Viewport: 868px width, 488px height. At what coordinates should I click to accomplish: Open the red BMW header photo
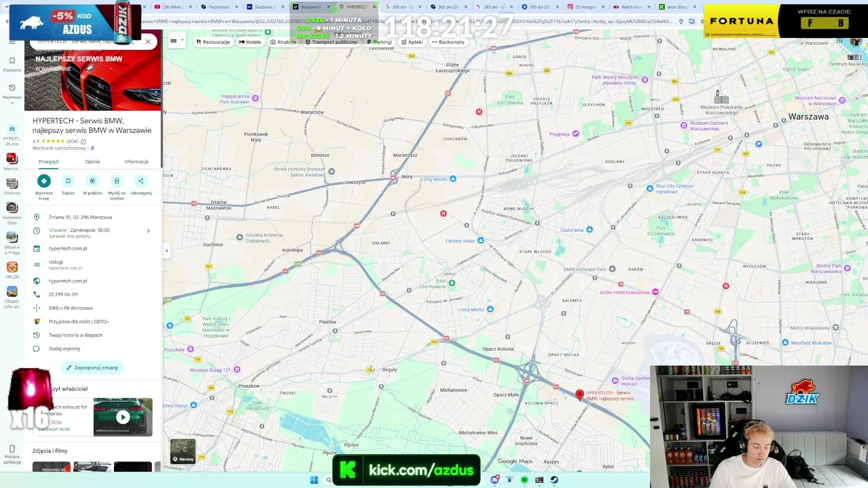point(93,78)
